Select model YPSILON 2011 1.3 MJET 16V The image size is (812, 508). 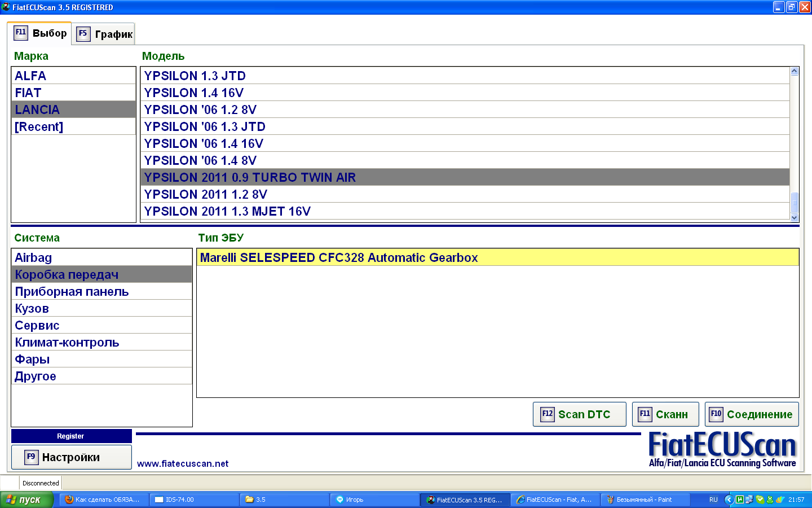(x=465, y=211)
